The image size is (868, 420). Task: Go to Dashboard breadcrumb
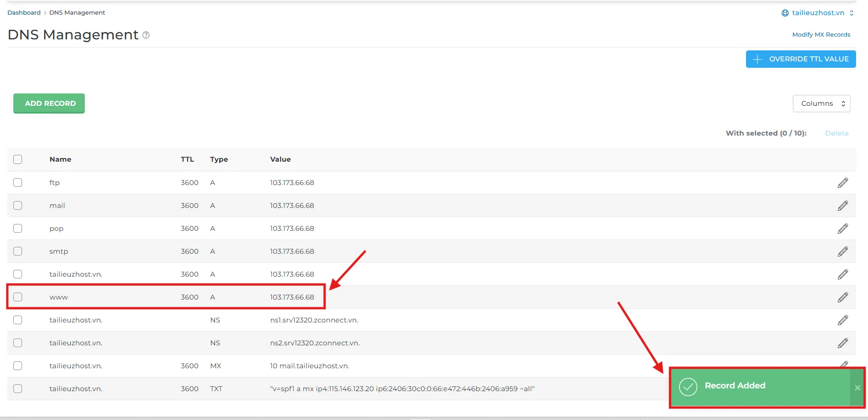[x=24, y=12]
